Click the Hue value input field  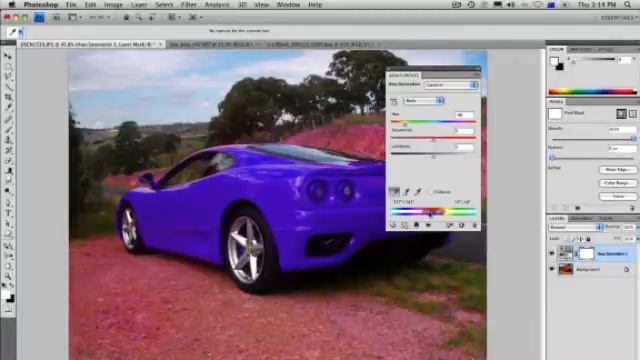pyautogui.click(x=465, y=115)
